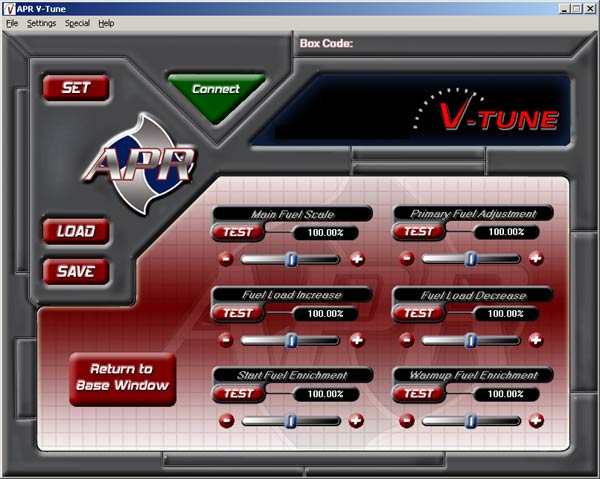Click the SAVE button
The width and height of the screenshot is (600, 479).
click(x=76, y=272)
